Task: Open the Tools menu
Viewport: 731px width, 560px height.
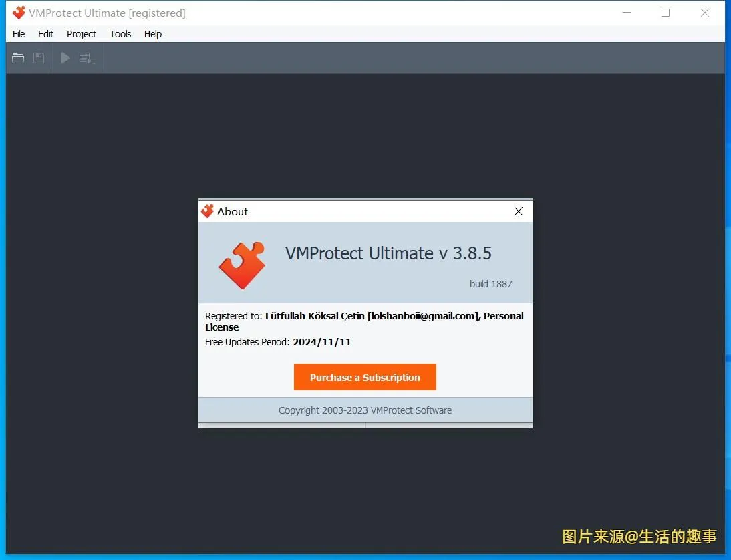Action: coord(120,34)
